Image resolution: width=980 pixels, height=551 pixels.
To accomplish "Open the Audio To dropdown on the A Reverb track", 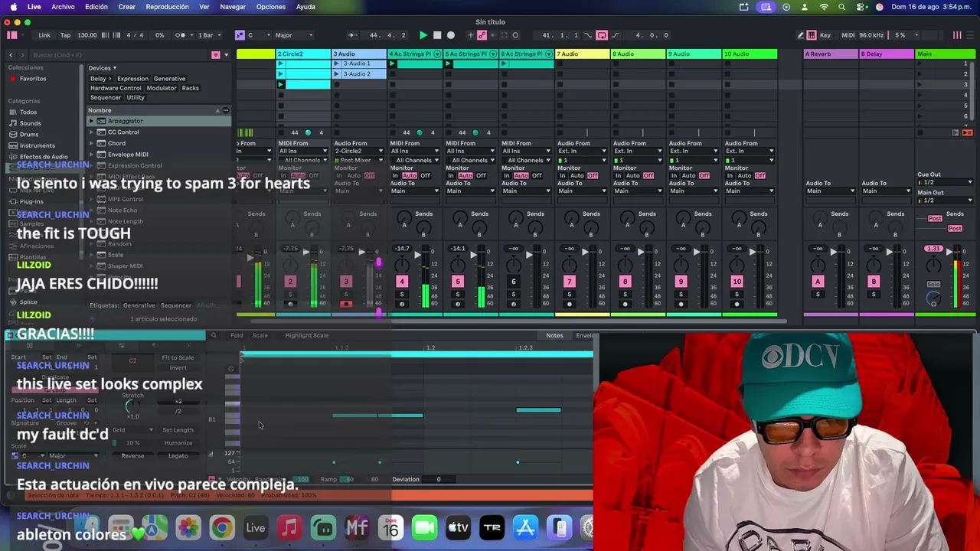I will [x=831, y=191].
